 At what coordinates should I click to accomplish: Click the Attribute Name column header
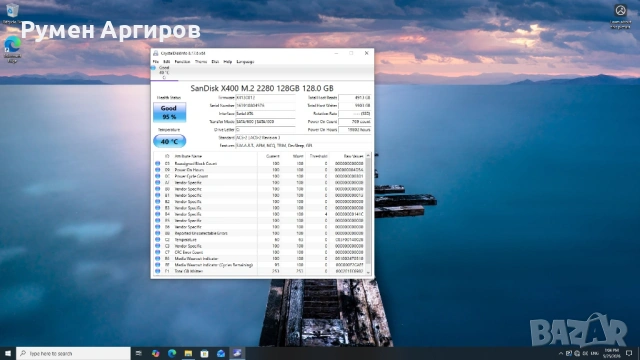[188, 156]
